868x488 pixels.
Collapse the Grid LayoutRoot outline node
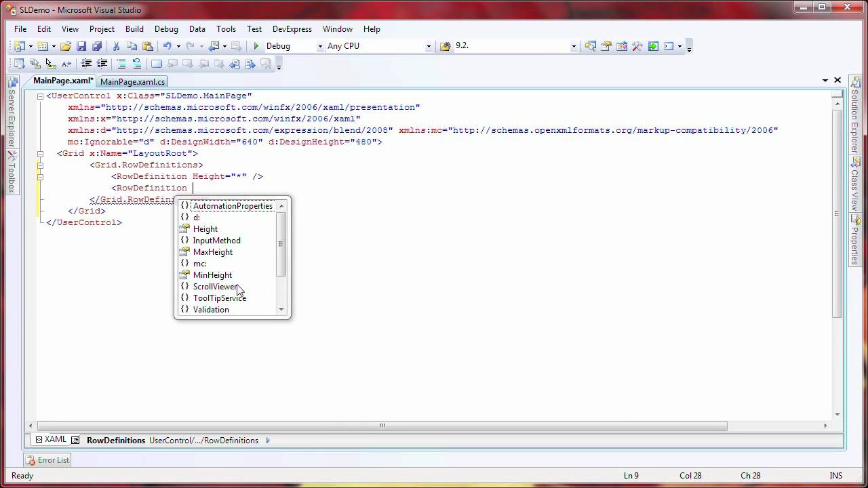41,154
